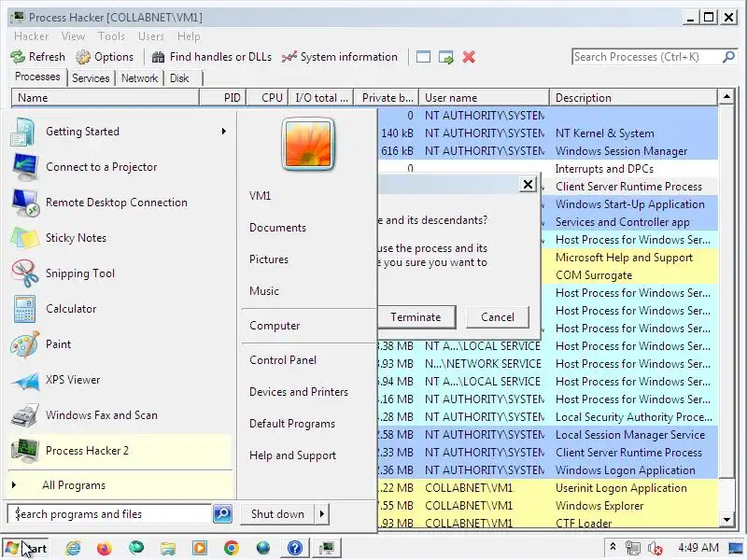747x560 pixels.
Task: Click the Find handles or DLLs binoculars icon
Action: (158, 57)
